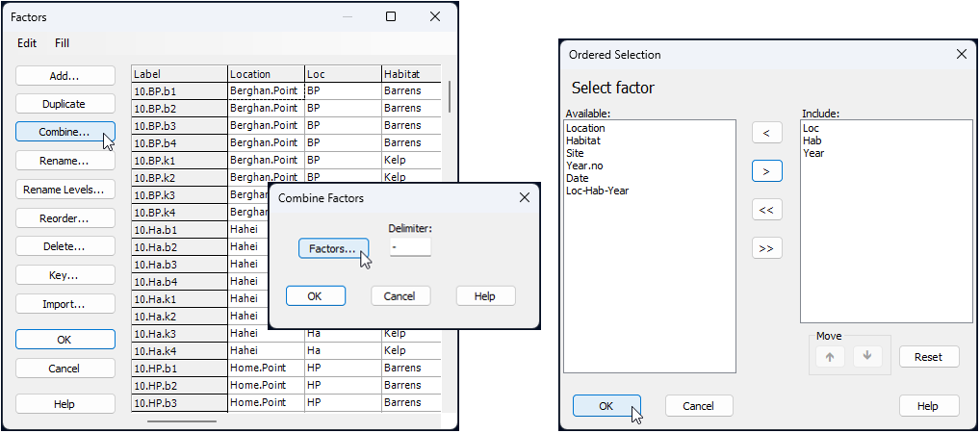Viewport: 980px width, 433px height.
Task: Move selected factor up with arrow button
Action: (829, 356)
